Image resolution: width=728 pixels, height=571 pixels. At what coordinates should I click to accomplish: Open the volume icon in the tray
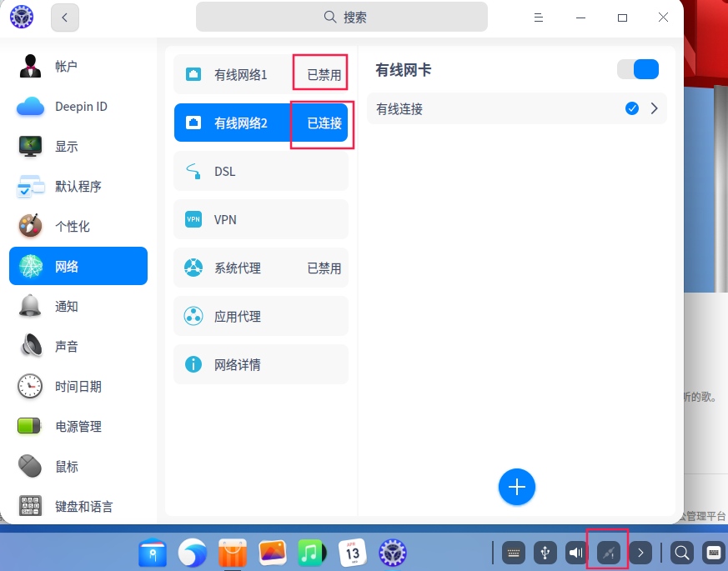coord(575,551)
